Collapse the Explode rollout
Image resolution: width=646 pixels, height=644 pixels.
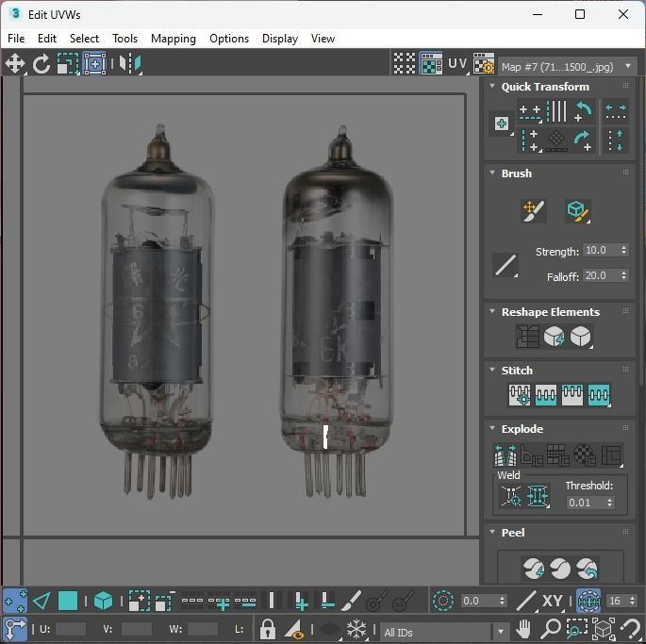click(492, 428)
